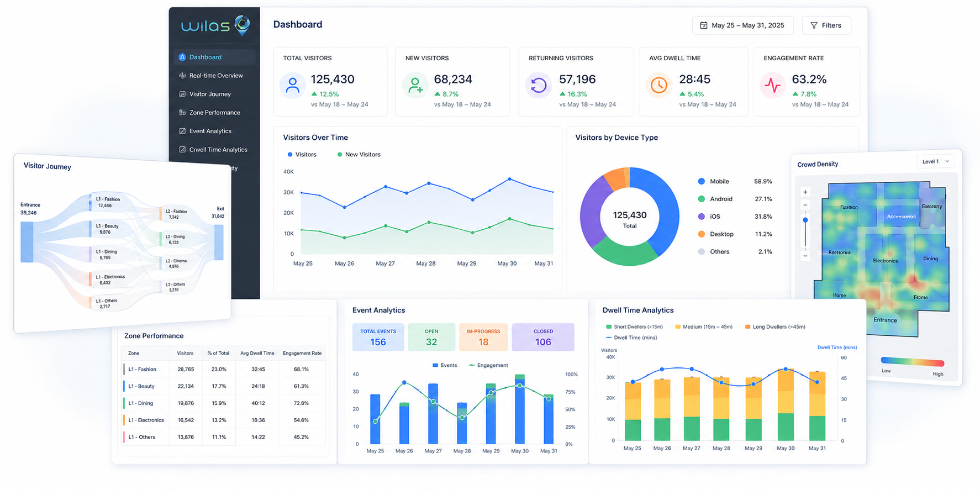Select Zone Performance in the sidebar

coord(215,113)
